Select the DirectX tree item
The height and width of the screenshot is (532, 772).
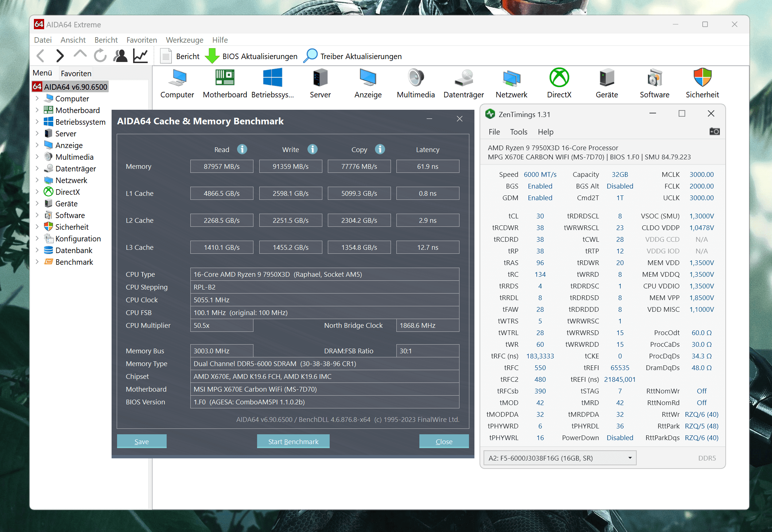coord(67,192)
